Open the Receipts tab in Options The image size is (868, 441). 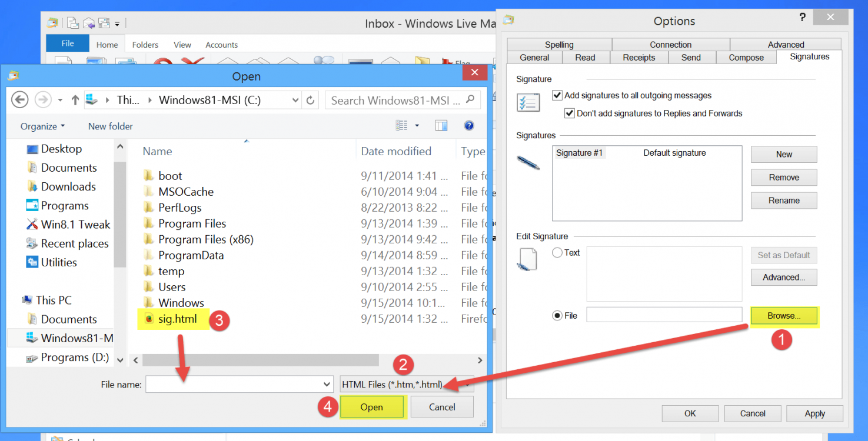[639, 58]
